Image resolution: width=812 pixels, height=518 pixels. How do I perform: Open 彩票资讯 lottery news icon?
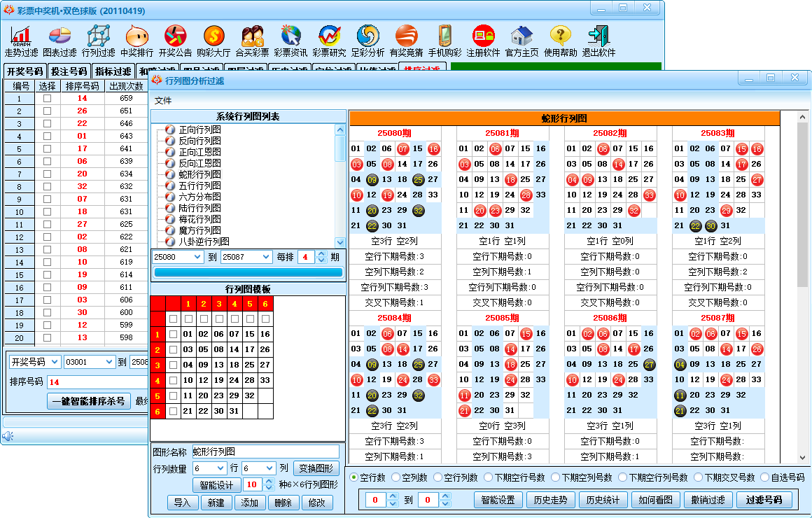(290, 41)
